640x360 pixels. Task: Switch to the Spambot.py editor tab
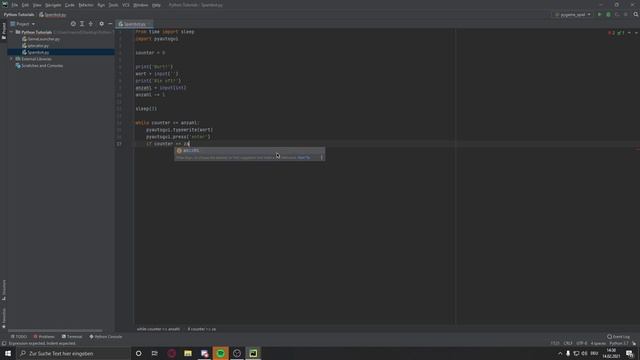pos(134,24)
